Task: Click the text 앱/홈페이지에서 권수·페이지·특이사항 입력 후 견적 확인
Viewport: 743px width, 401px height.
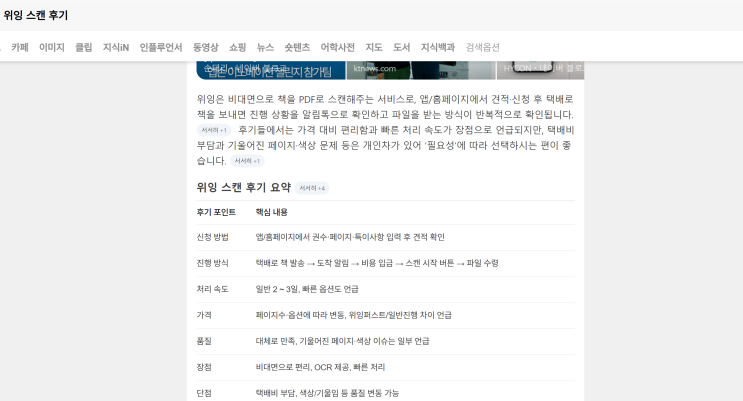Action: 350,237
